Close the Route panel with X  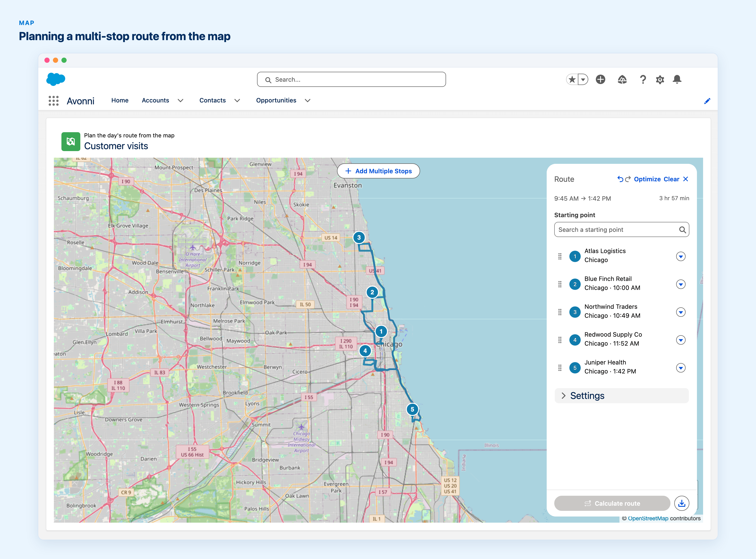[686, 179]
